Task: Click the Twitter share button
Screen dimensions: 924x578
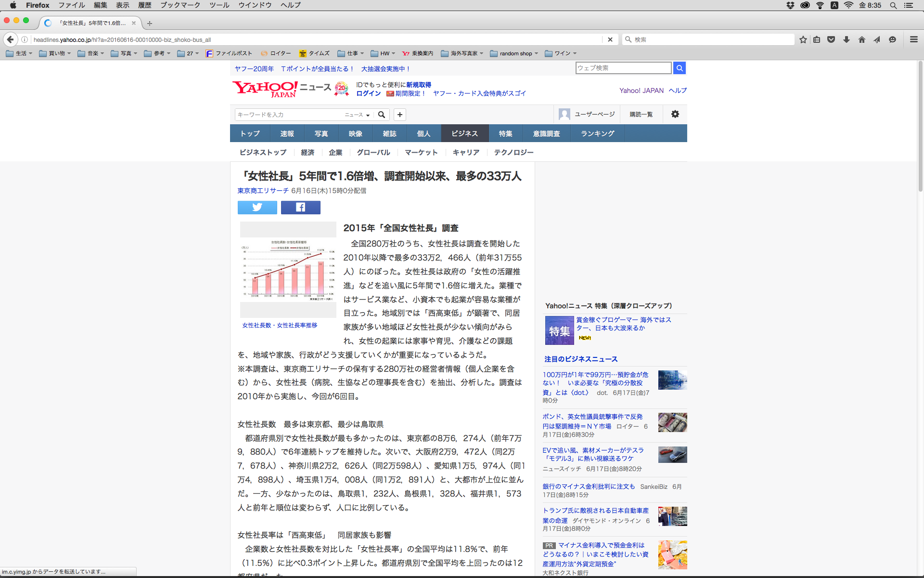Action: [x=257, y=208]
